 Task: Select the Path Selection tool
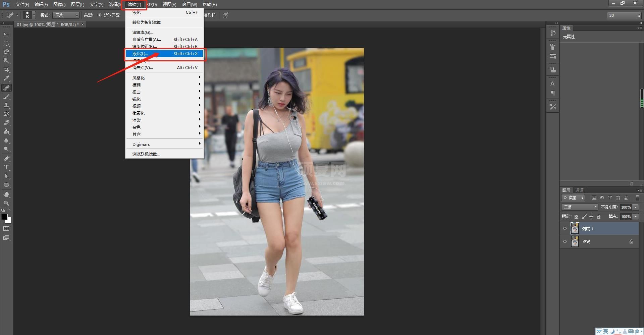(x=6, y=176)
